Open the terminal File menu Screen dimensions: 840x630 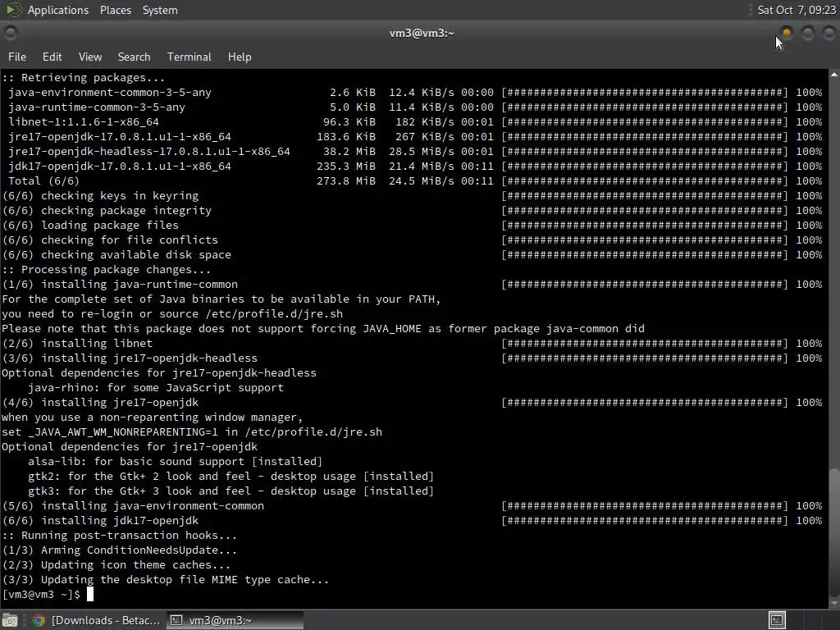point(17,57)
